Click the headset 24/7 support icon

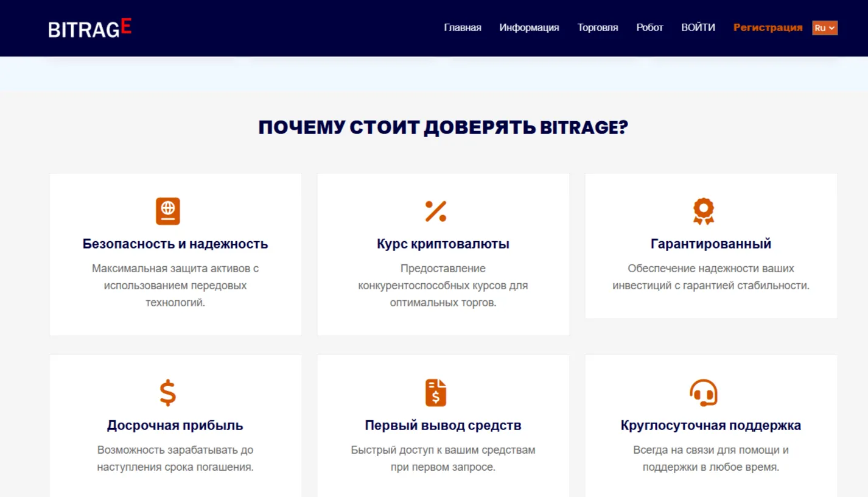(704, 393)
